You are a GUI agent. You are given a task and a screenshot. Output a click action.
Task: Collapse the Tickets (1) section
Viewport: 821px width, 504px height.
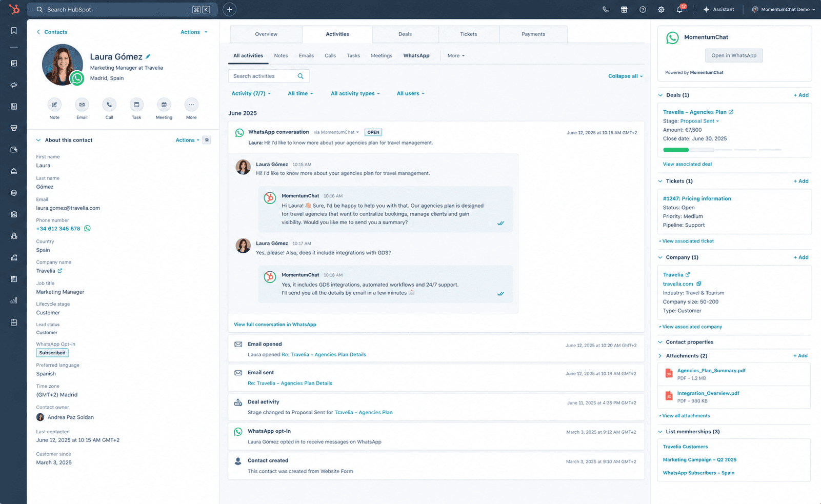(660, 181)
